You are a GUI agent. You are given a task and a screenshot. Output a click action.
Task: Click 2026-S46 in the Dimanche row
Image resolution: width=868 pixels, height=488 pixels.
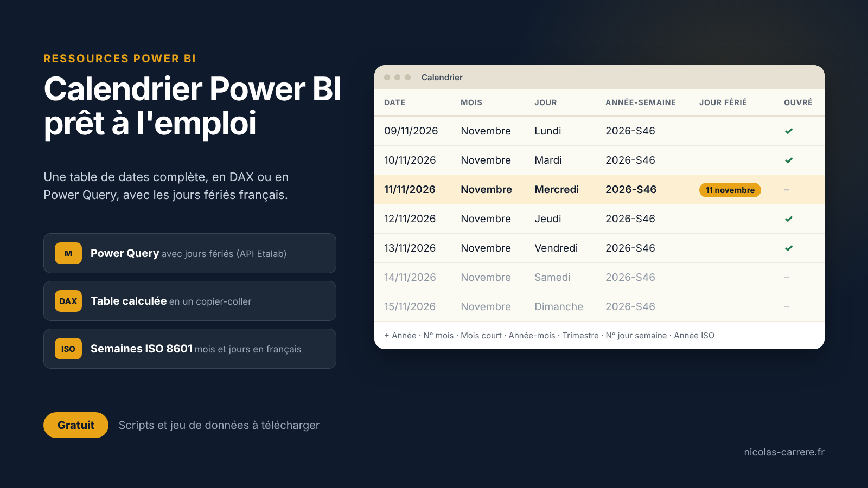point(630,307)
